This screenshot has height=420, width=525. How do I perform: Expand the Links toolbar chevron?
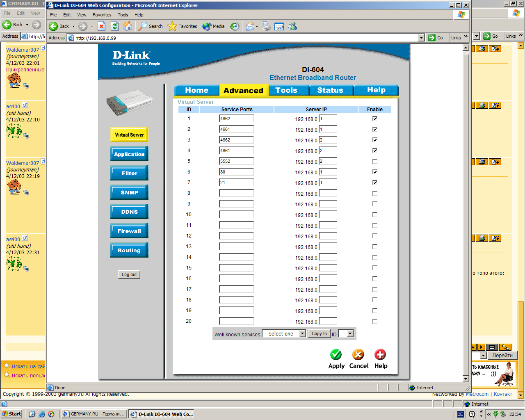coord(466,37)
